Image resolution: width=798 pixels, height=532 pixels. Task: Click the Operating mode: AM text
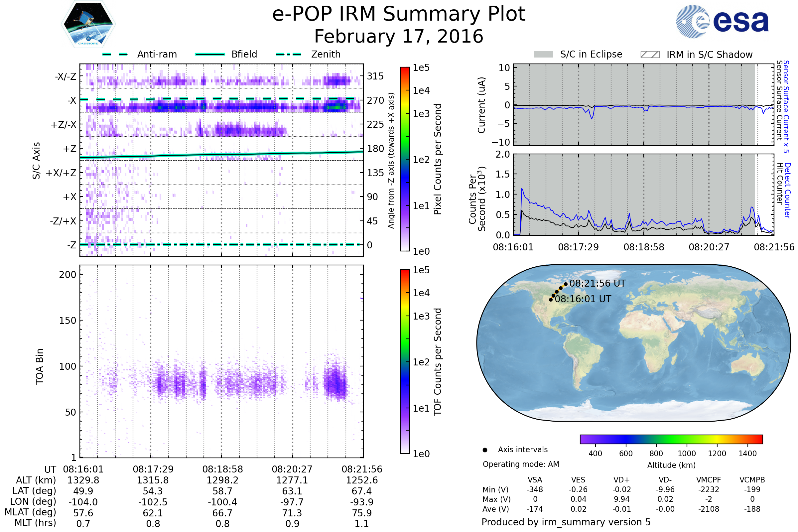[x=521, y=464]
